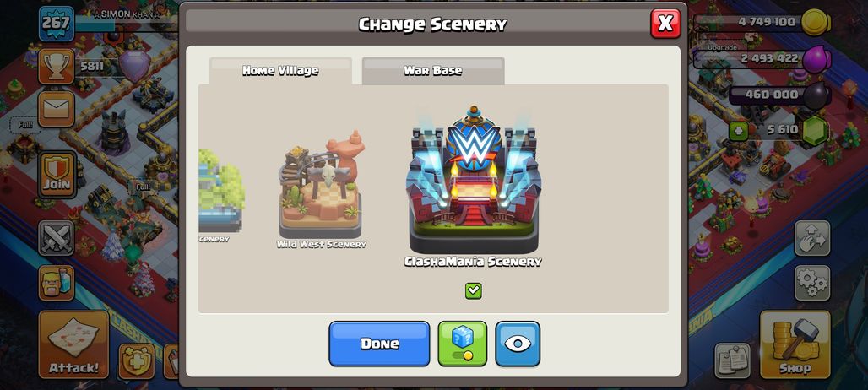
Task: Tap the Attack! map button
Action: 73,344
